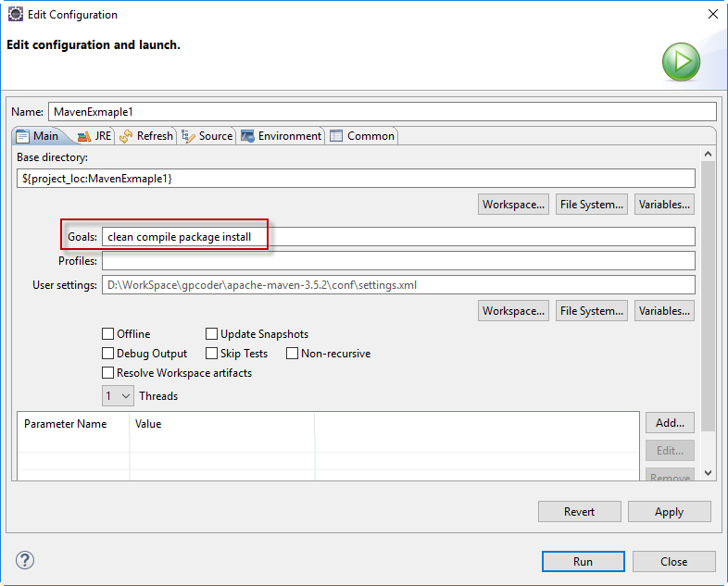Click the Value column header

click(x=222, y=424)
